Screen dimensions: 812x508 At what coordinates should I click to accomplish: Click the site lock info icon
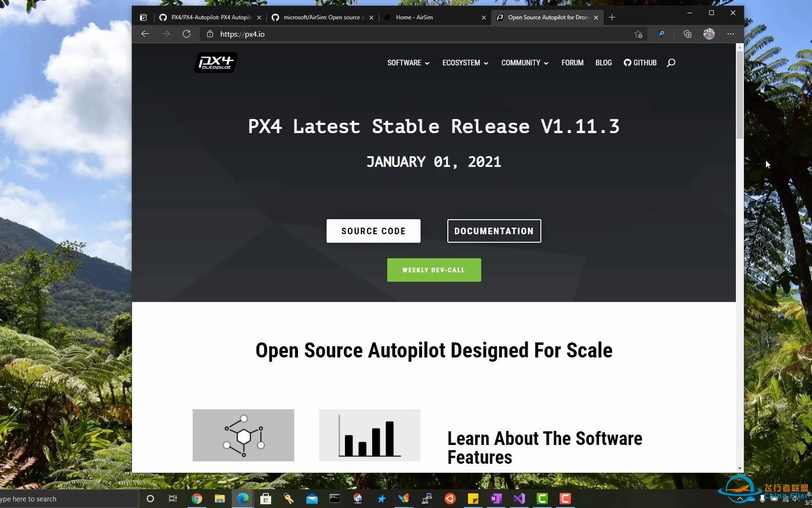[210, 34]
